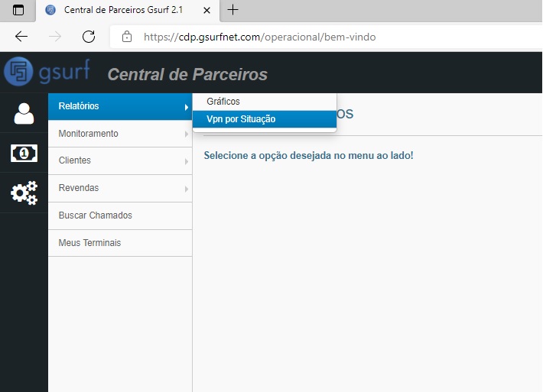Close the Central de Parceiros tab

pyautogui.click(x=206, y=11)
